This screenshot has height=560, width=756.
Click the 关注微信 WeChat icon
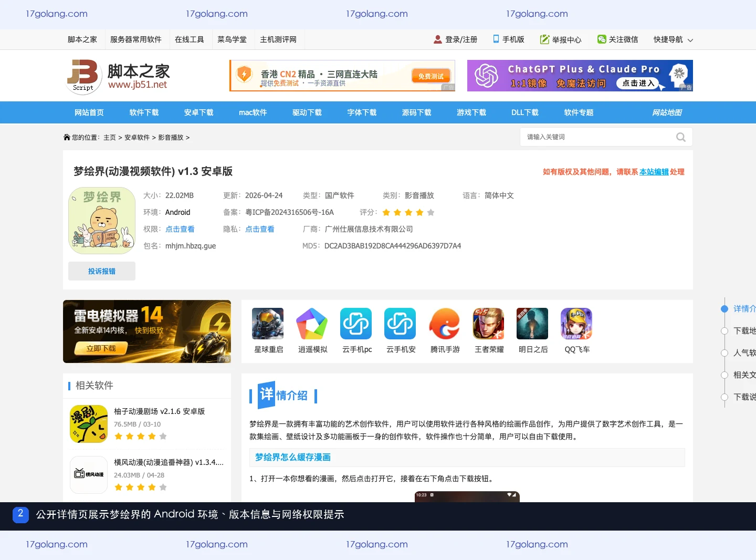602,39
